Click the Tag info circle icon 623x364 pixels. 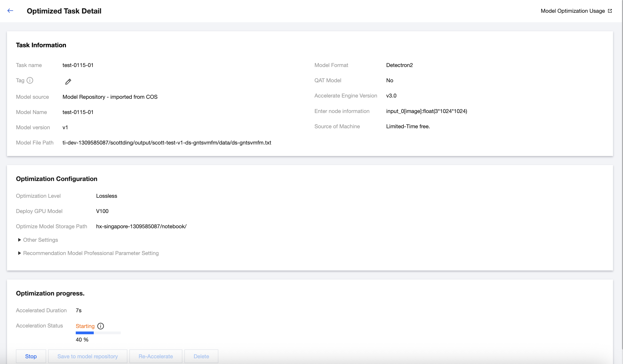[30, 80]
